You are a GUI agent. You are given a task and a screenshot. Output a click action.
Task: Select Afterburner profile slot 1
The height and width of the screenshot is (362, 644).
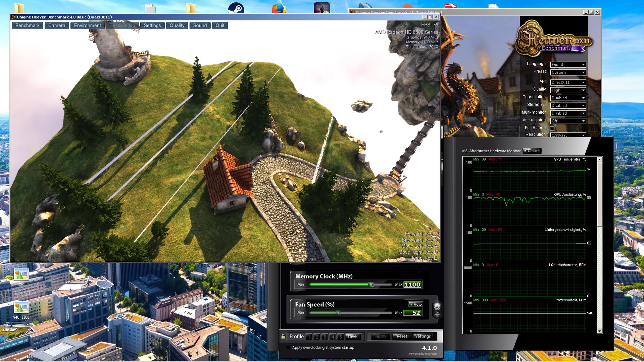point(309,337)
